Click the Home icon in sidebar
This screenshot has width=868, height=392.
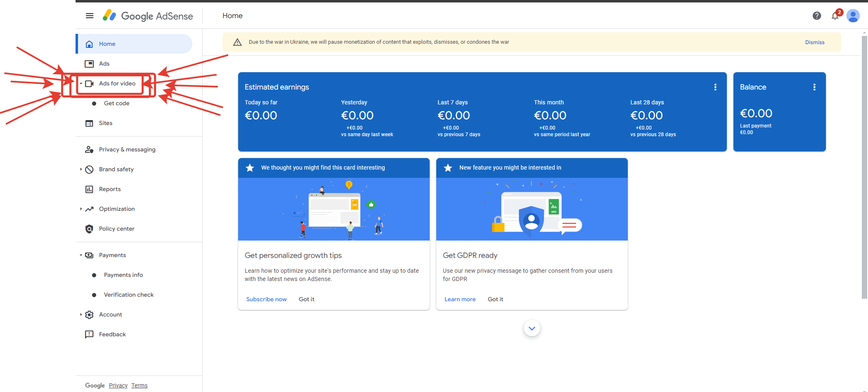(89, 44)
